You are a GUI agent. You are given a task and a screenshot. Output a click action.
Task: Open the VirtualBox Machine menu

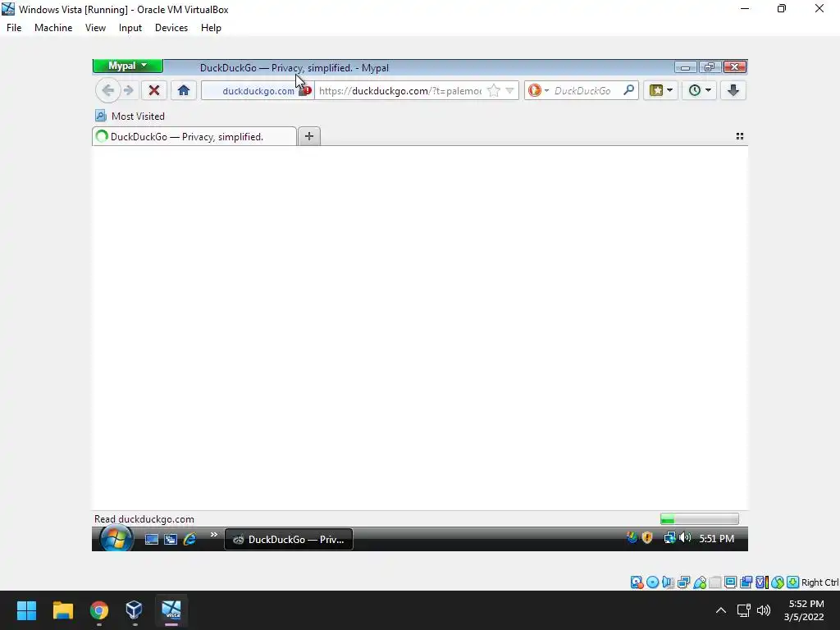53,28
